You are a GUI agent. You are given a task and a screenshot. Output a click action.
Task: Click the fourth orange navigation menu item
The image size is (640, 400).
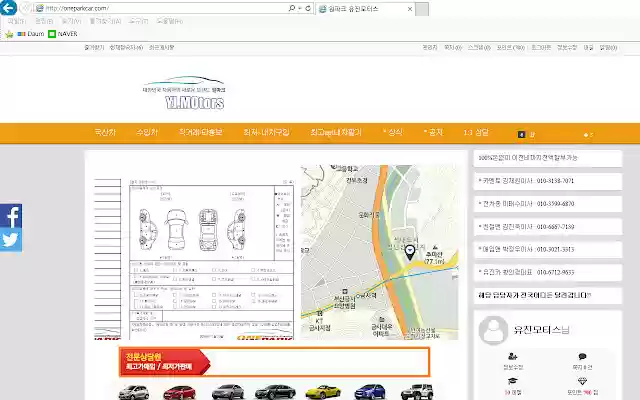(266, 132)
